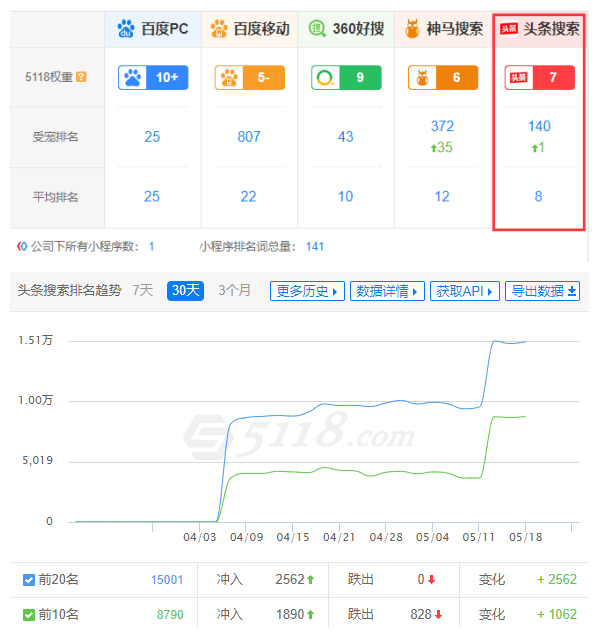Select the 头条搜索 column header
The image size is (599, 637).
click(x=539, y=29)
